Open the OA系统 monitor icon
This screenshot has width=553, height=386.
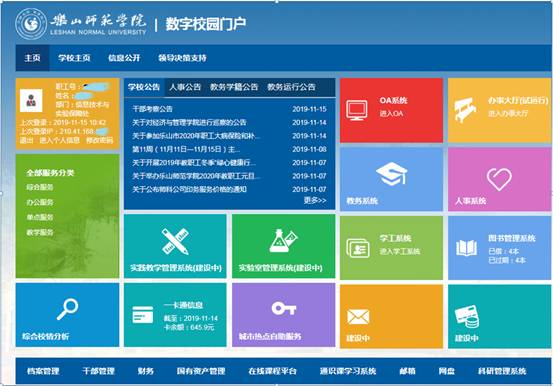click(357, 110)
